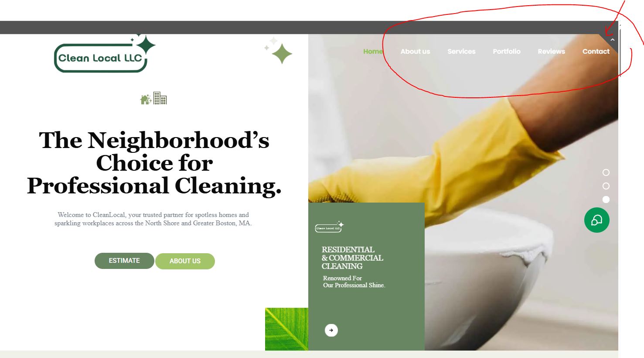Click the ESTIMATE button
The width and height of the screenshot is (644, 358).
click(124, 261)
